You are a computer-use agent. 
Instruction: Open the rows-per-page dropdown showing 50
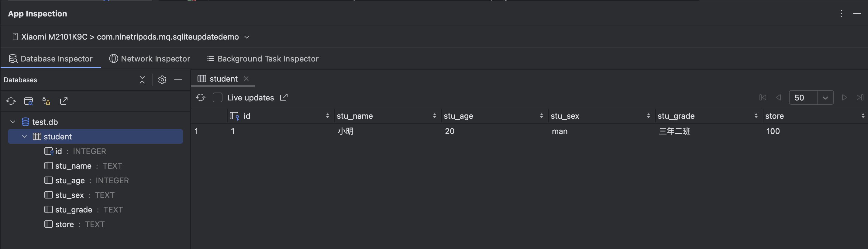(825, 97)
